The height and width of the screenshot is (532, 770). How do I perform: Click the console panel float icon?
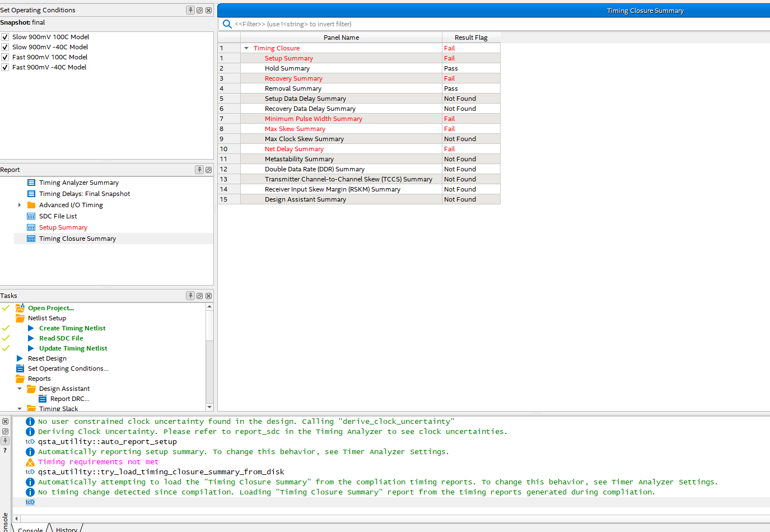(5, 431)
